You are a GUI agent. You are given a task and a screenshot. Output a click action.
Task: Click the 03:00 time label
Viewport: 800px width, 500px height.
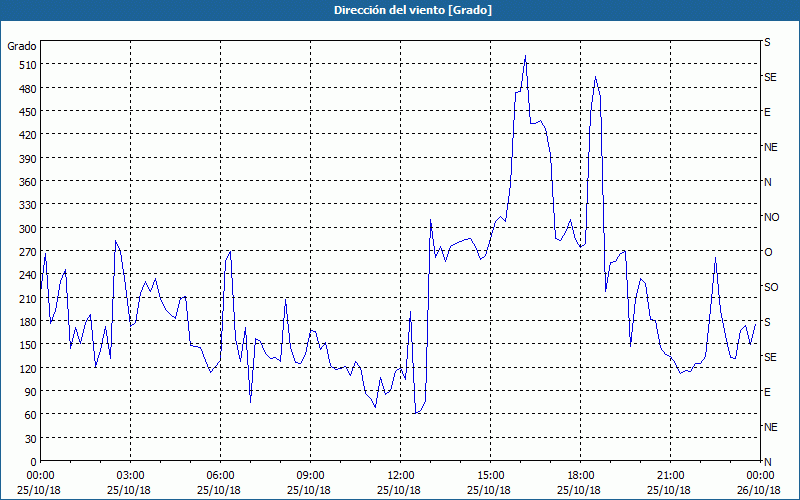131,476
